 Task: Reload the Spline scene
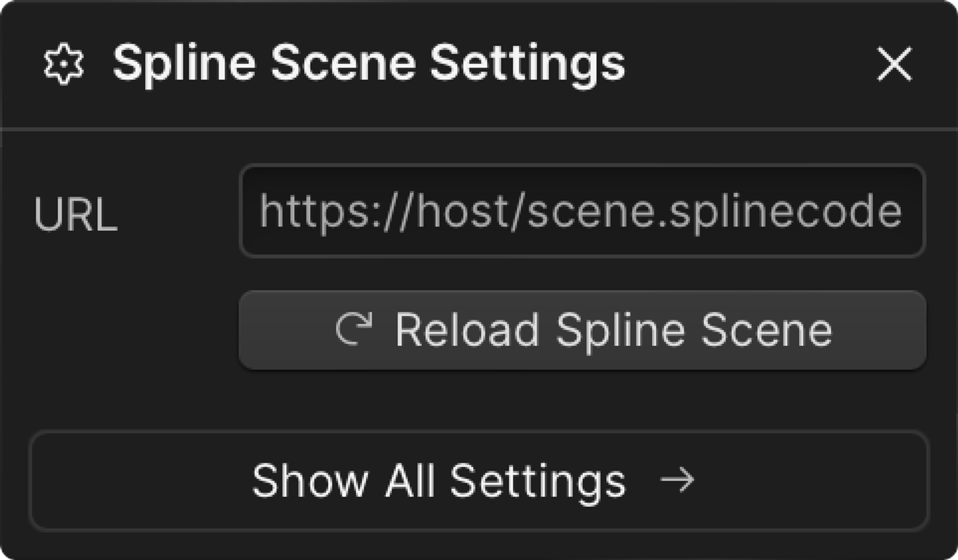[582, 330]
